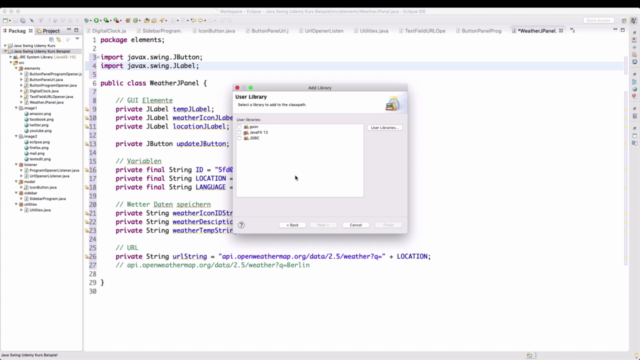Click the Debug toolbar icon
This screenshot has width=640, height=360.
[x=87, y=20]
